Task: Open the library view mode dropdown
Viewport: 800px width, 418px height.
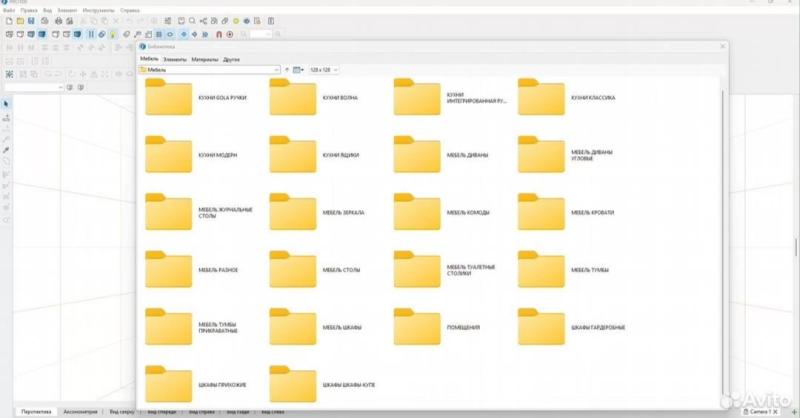Action: pos(300,70)
